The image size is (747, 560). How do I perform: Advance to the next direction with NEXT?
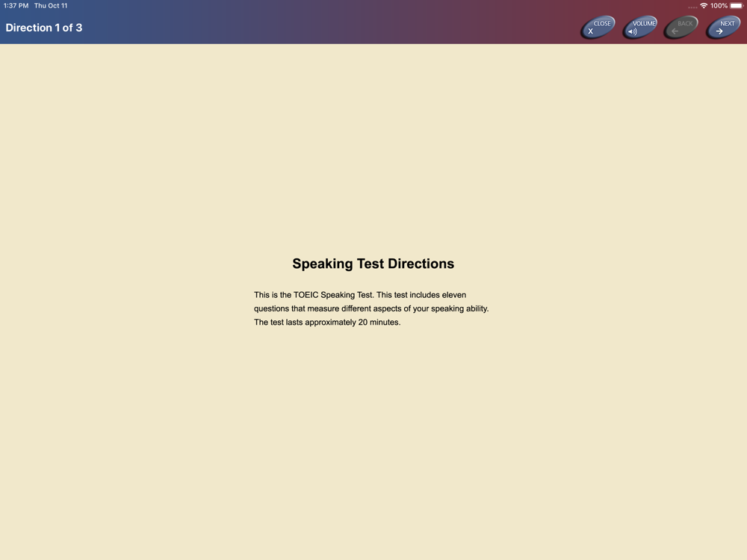pos(723,28)
